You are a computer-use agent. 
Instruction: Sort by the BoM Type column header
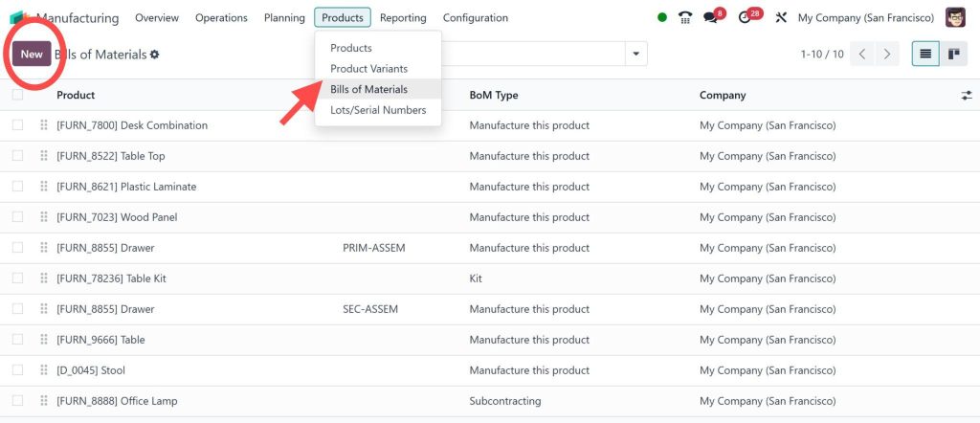coord(494,95)
